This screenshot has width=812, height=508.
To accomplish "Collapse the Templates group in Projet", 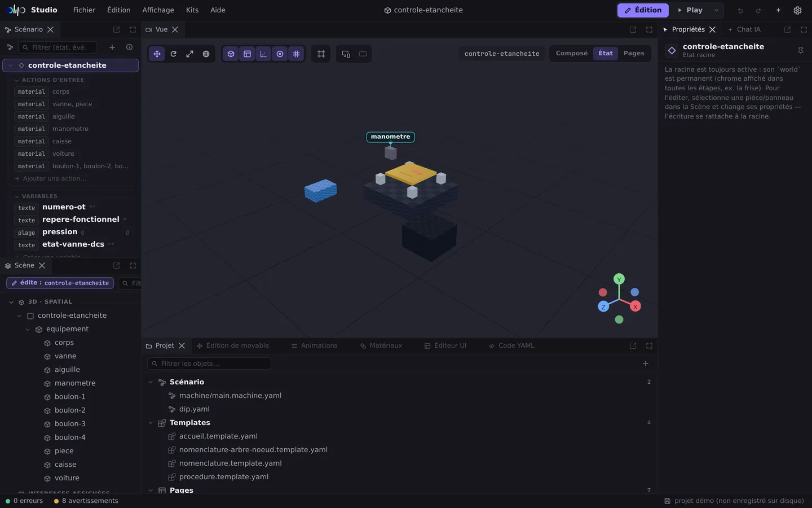I will coord(151,423).
